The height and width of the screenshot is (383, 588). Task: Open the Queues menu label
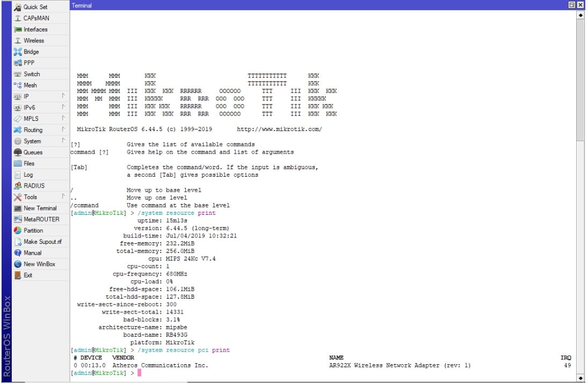pos(33,153)
